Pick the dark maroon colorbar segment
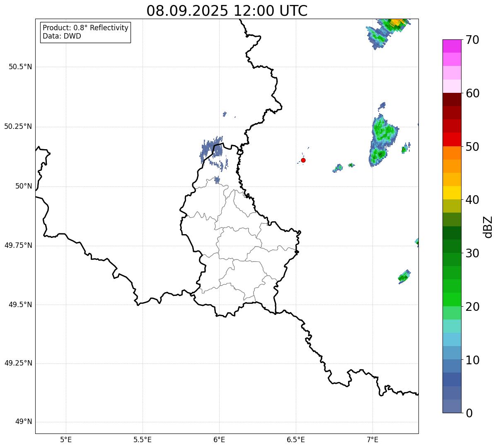The image size is (498, 448). click(x=452, y=99)
